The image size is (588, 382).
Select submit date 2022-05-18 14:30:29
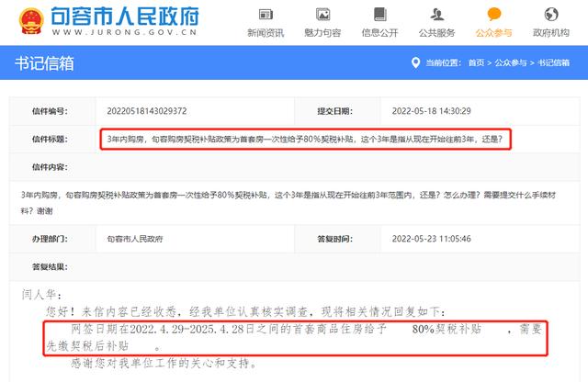pyautogui.click(x=431, y=111)
